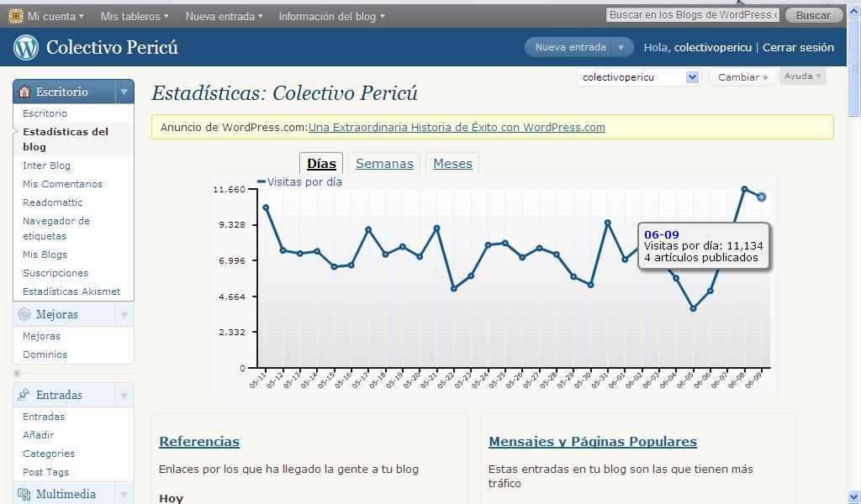Click the 06-08 peak data point on chart
The image size is (861, 504).
pos(744,190)
